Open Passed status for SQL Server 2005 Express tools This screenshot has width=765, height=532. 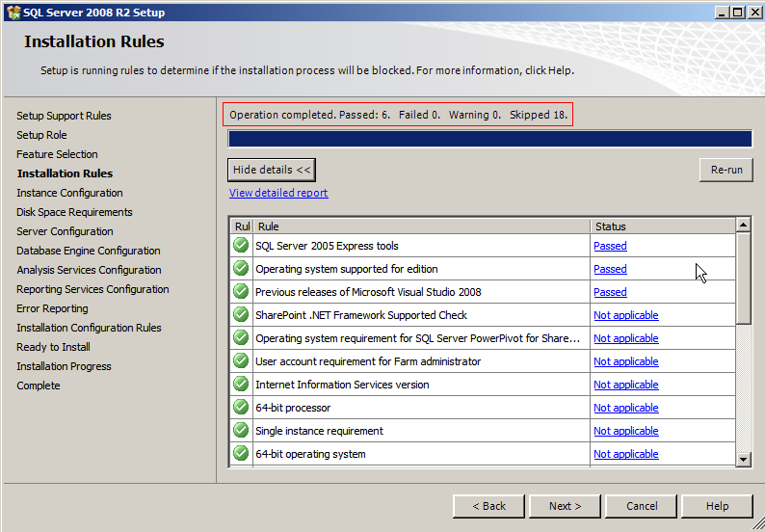tap(610, 246)
